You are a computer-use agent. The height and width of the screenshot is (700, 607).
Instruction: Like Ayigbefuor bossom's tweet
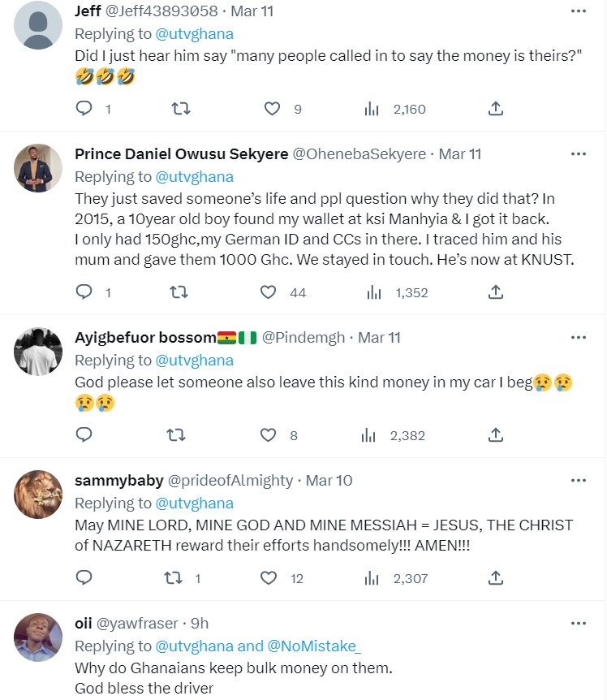click(x=269, y=435)
